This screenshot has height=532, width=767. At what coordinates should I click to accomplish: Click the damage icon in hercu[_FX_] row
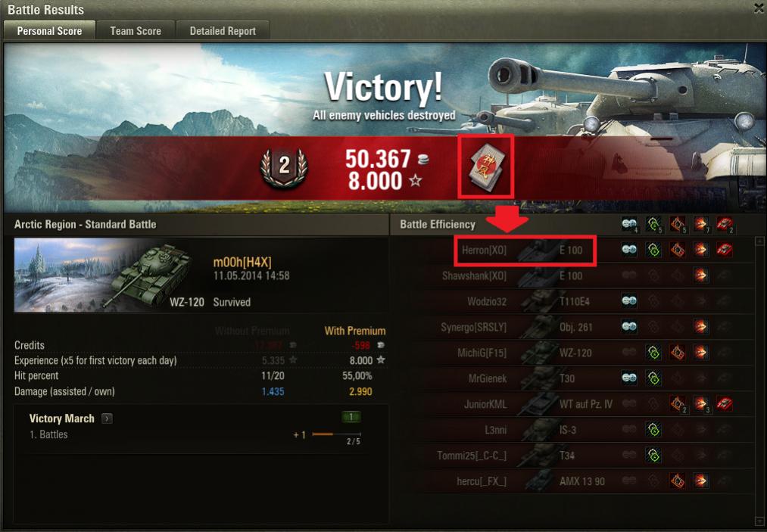700,481
